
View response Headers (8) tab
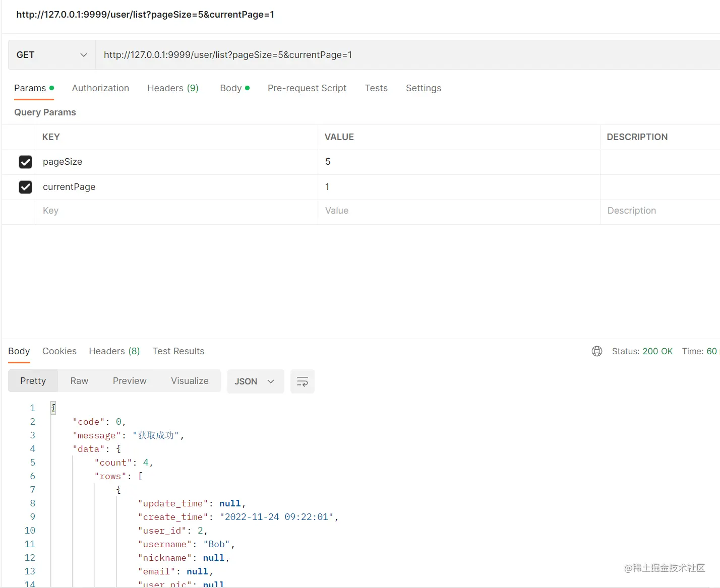(x=114, y=351)
